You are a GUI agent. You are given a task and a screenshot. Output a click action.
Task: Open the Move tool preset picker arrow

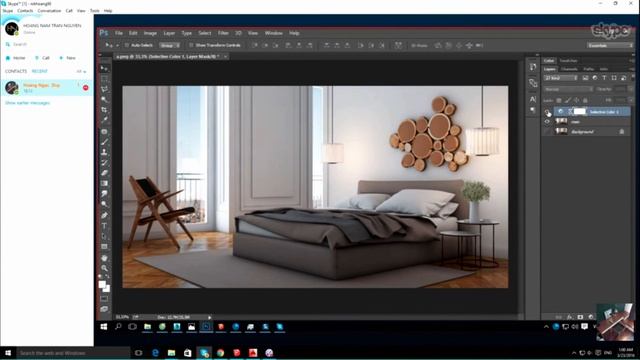coord(117,45)
